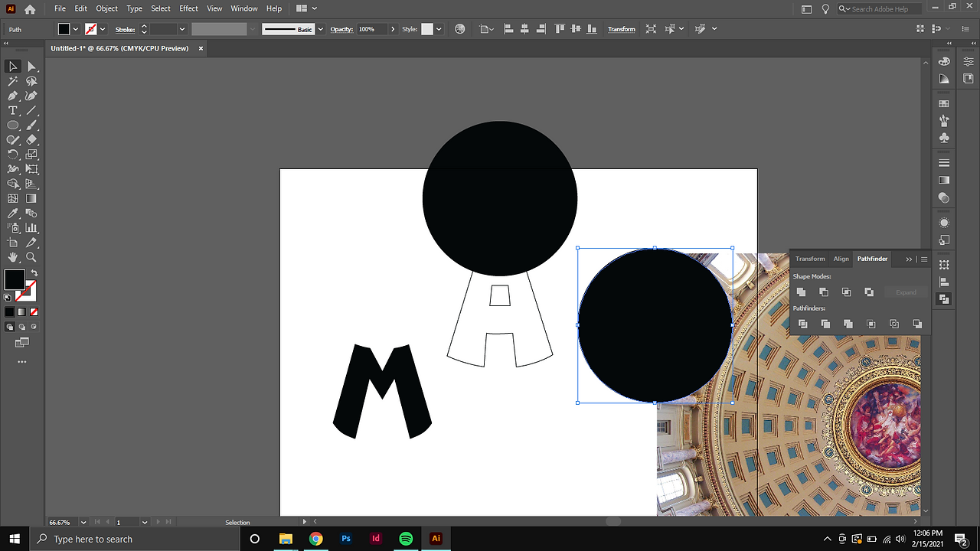Pick the Paintbrush tool

pyautogui.click(x=31, y=126)
